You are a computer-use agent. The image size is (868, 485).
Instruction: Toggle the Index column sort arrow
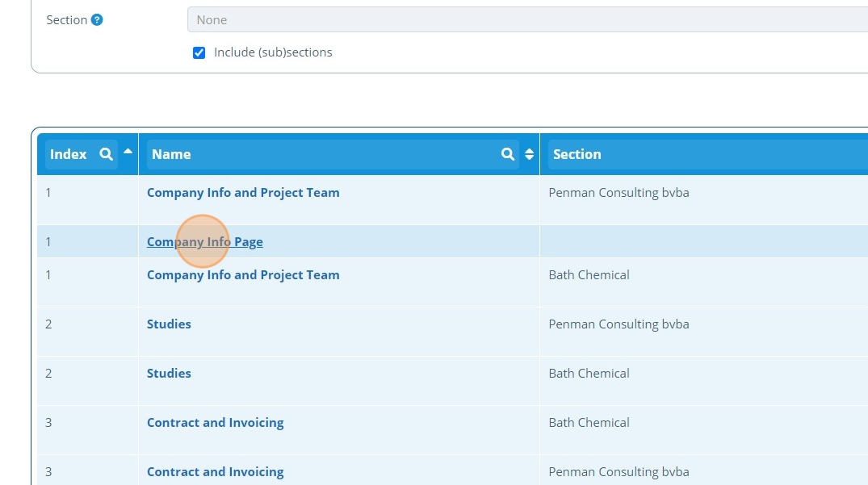[x=128, y=151]
